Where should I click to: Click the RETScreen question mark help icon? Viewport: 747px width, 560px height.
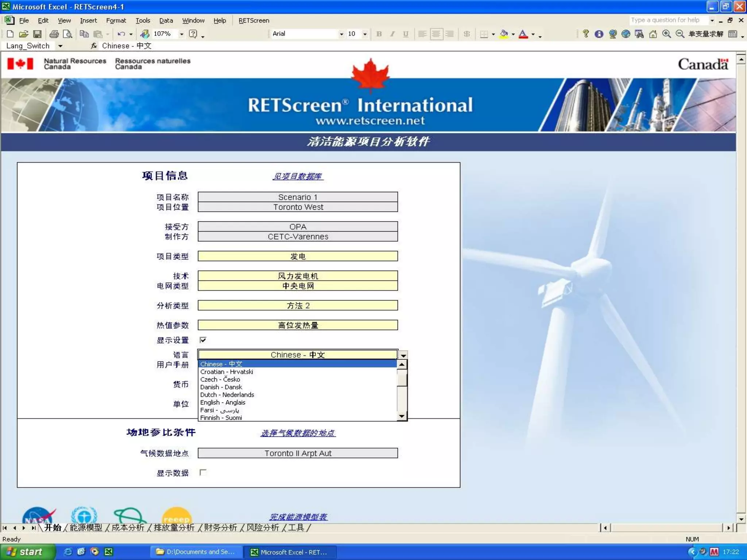[x=586, y=34]
